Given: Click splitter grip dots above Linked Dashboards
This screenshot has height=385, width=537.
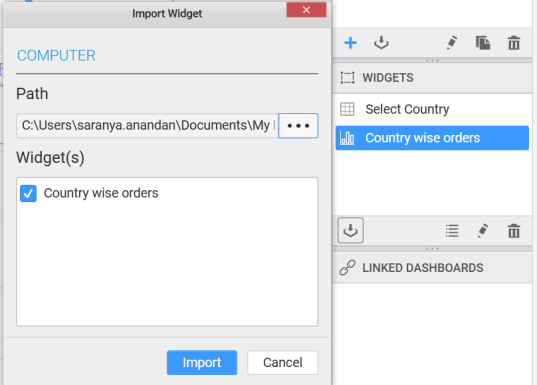Looking at the screenshot, I should [432, 249].
